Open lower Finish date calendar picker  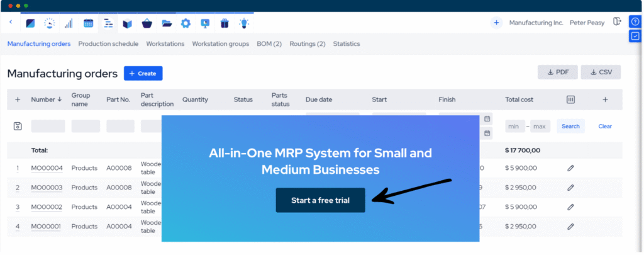click(487, 133)
